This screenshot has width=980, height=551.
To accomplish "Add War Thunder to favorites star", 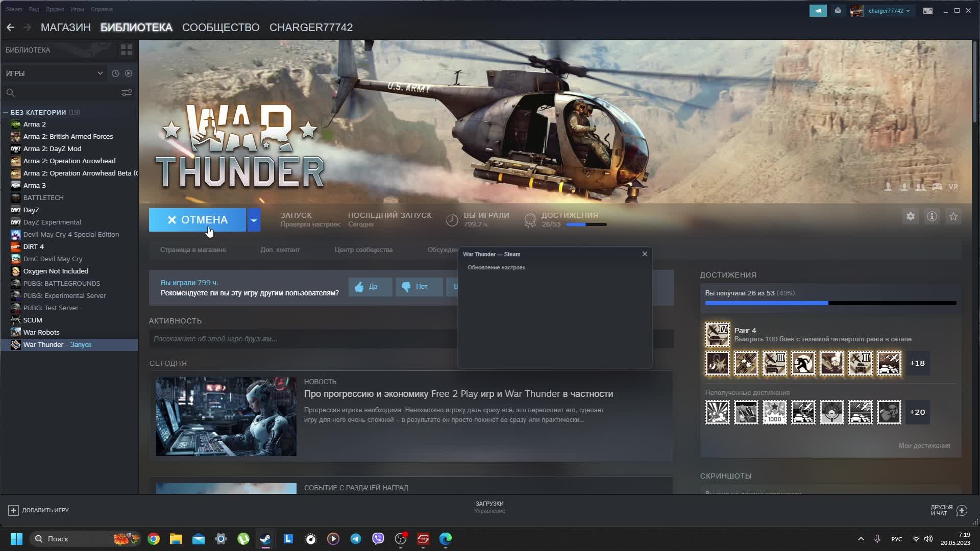I will tap(953, 217).
